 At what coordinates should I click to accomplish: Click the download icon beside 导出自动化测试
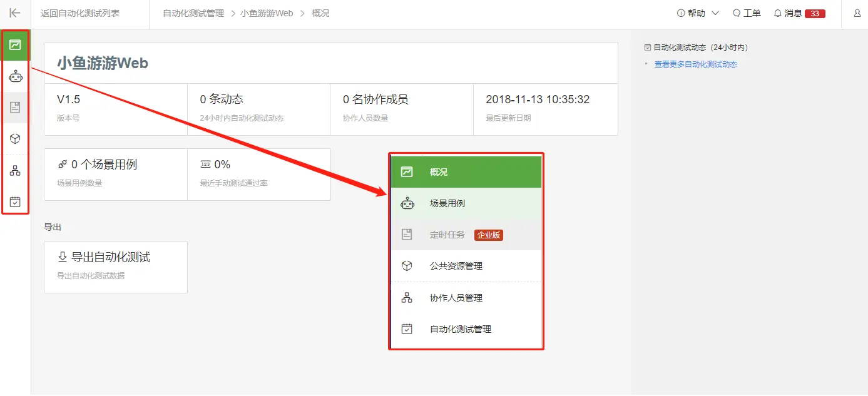point(62,256)
